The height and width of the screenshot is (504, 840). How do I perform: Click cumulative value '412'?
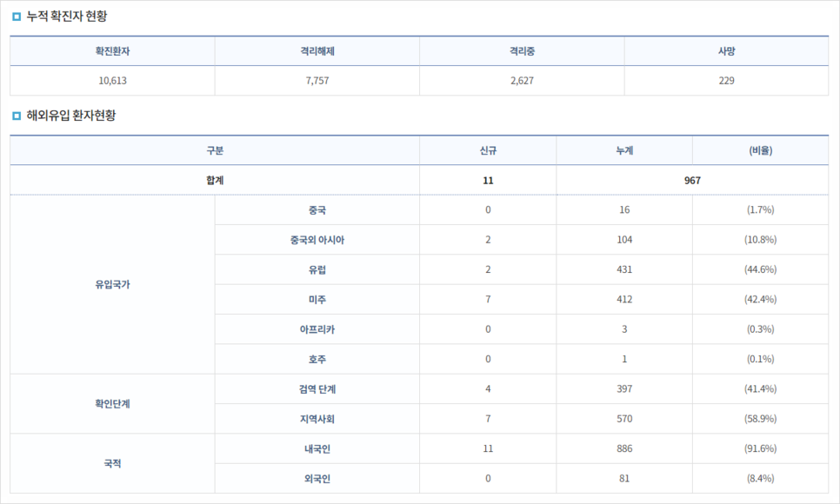[x=624, y=300]
